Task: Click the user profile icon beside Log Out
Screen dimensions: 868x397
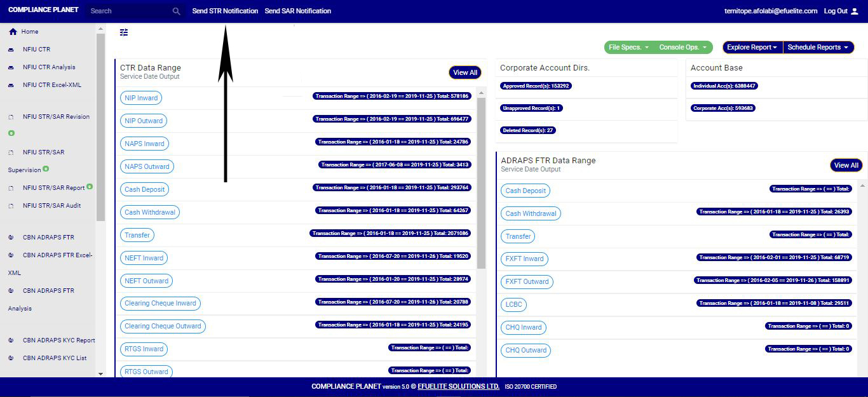Action: pyautogui.click(x=854, y=11)
